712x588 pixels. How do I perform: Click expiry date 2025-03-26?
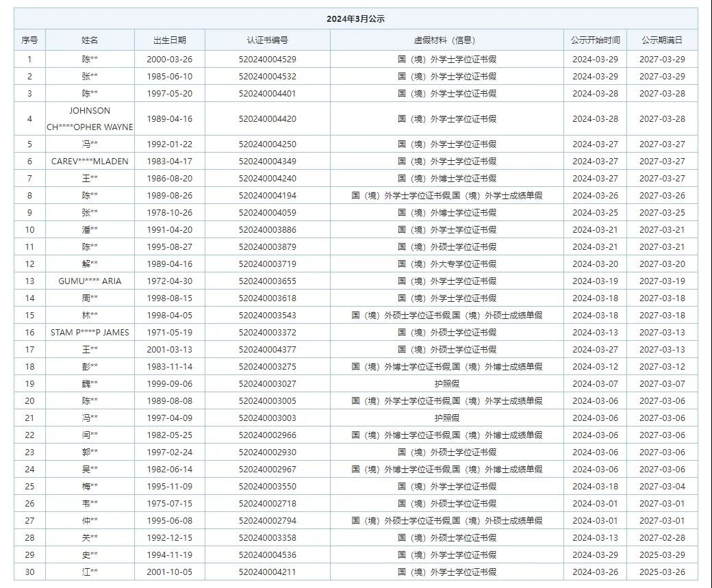pyautogui.click(x=662, y=572)
